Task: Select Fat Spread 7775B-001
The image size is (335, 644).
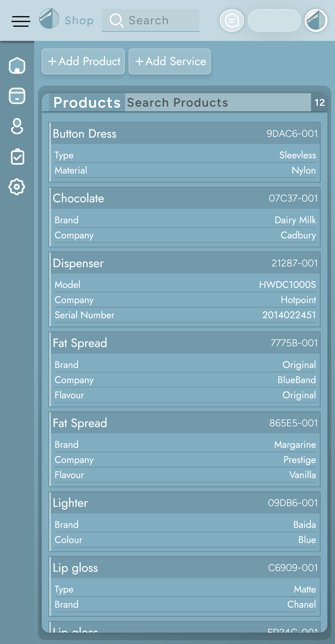Action: pyautogui.click(x=184, y=343)
